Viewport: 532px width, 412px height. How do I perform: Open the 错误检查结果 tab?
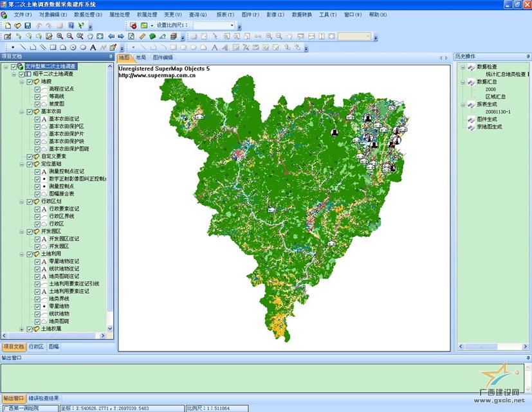44,399
